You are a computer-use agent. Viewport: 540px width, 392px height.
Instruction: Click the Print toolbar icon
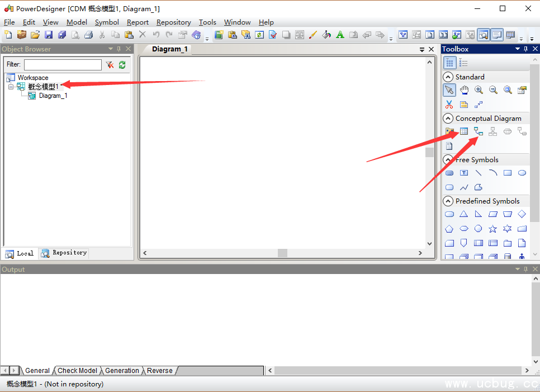pyautogui.click(x=88, y=35)
